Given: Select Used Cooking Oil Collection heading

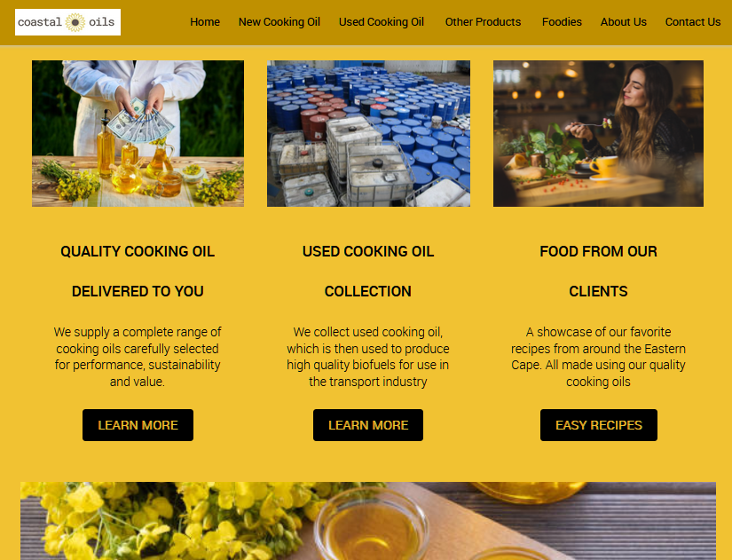Looking at the screenshot, I should 368,272.
